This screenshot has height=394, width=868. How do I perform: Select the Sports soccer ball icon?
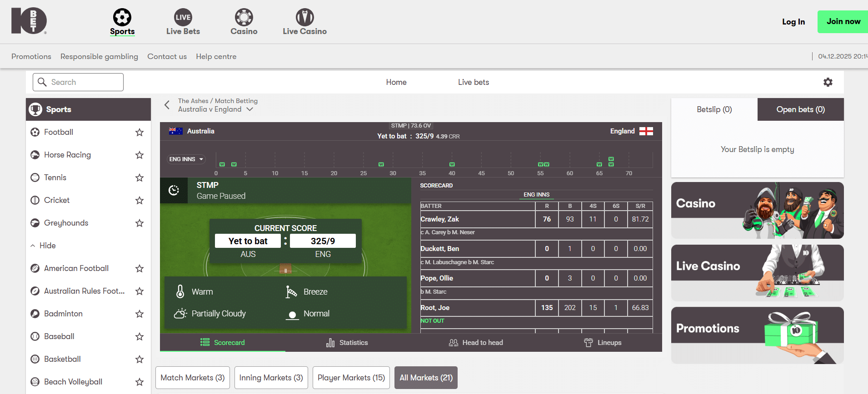coord(122,17)
